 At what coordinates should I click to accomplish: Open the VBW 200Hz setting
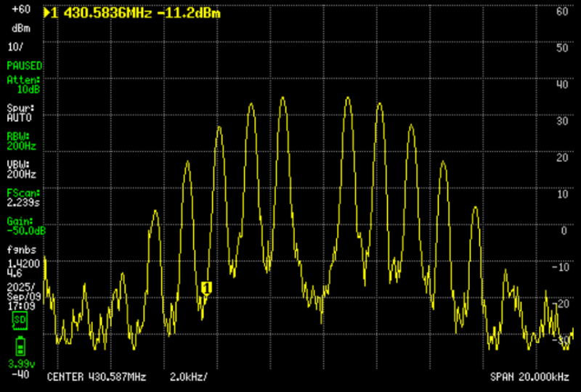pyautogui.click(x=21, y=169)
